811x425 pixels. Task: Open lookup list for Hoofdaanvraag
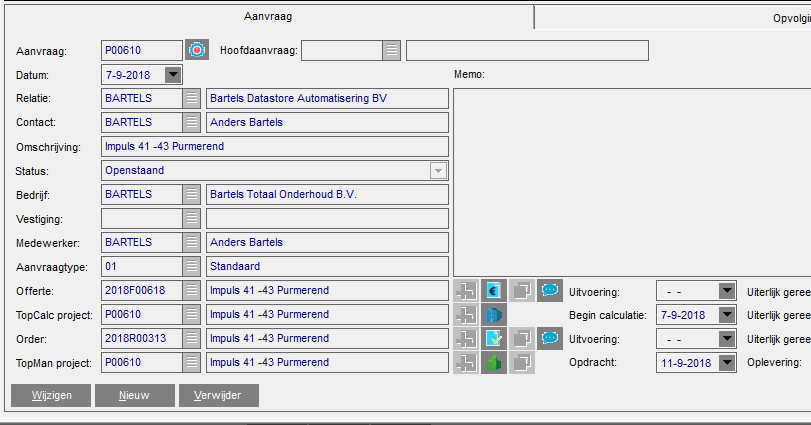(x=392, y=51)
